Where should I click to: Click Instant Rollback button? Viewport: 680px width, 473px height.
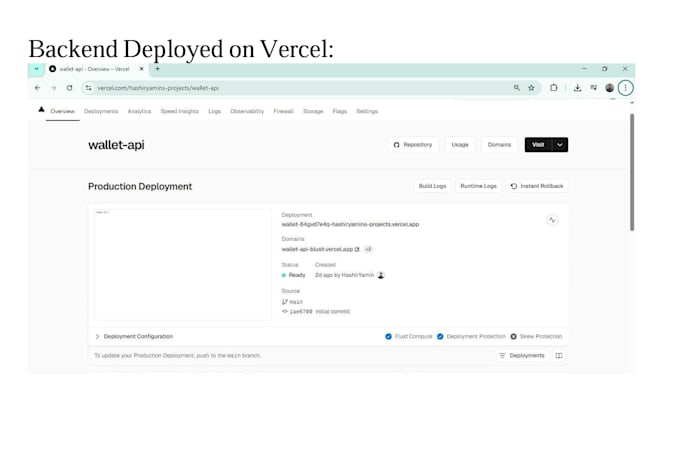pos(537,186)
